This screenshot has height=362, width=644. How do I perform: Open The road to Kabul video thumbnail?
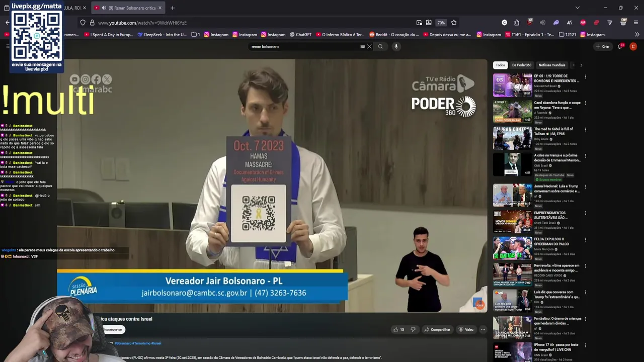(x=512, y=138)
